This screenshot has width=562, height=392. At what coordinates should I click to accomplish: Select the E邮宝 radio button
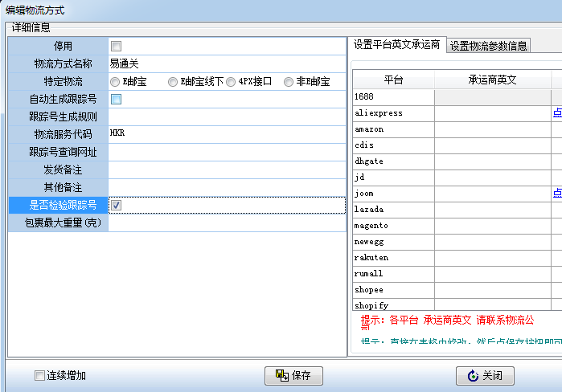pos(115,82)
